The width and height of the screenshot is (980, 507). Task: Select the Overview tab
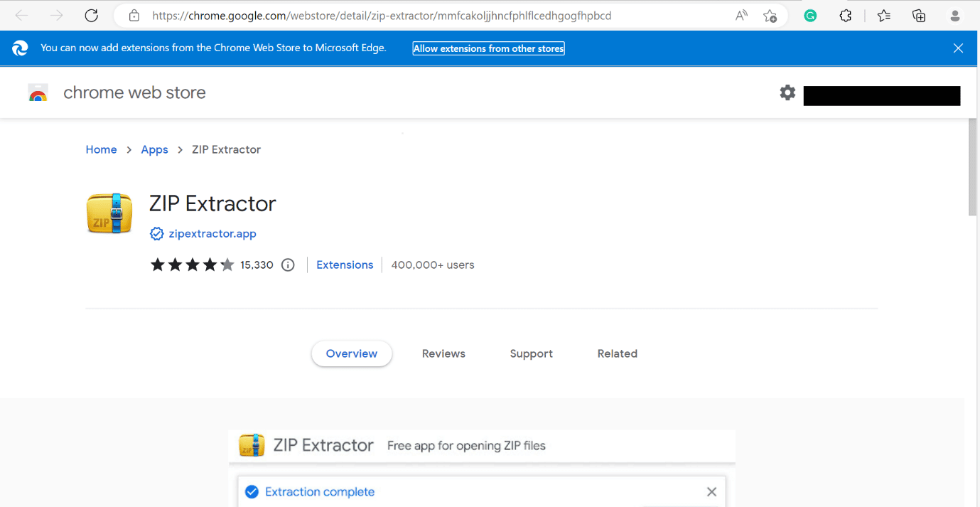[x=352, y=353]
